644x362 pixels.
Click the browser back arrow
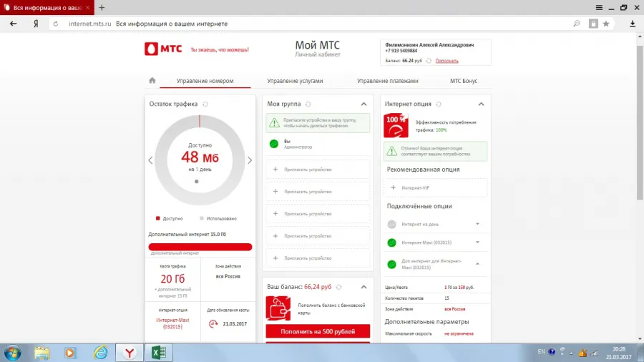pyautogui.click(x=13, y=24)
